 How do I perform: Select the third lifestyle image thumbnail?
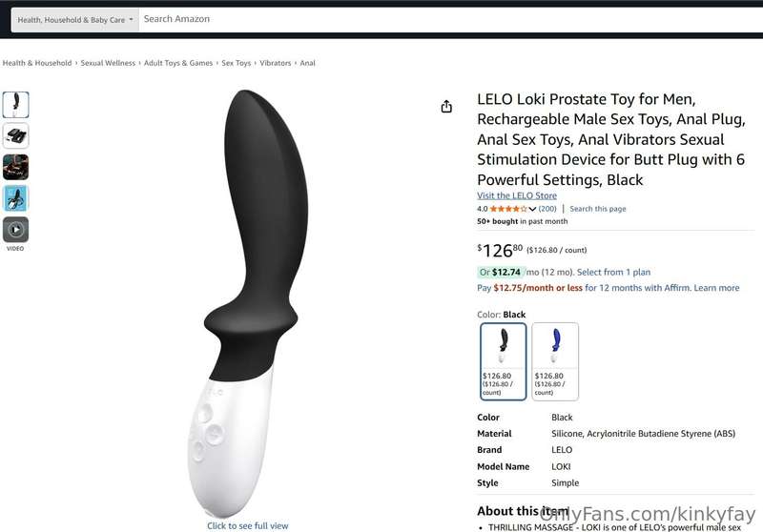click(15, 167)
